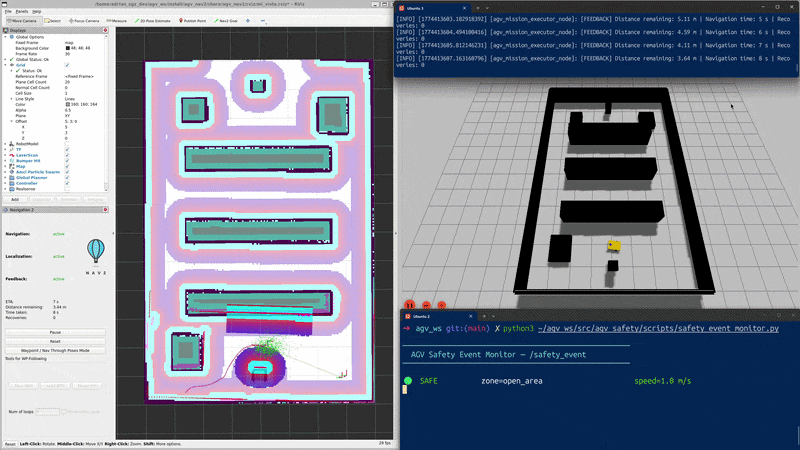Click the Grid Color swatch
This screenshot has height=450, width=800.
tap(67, 105)
